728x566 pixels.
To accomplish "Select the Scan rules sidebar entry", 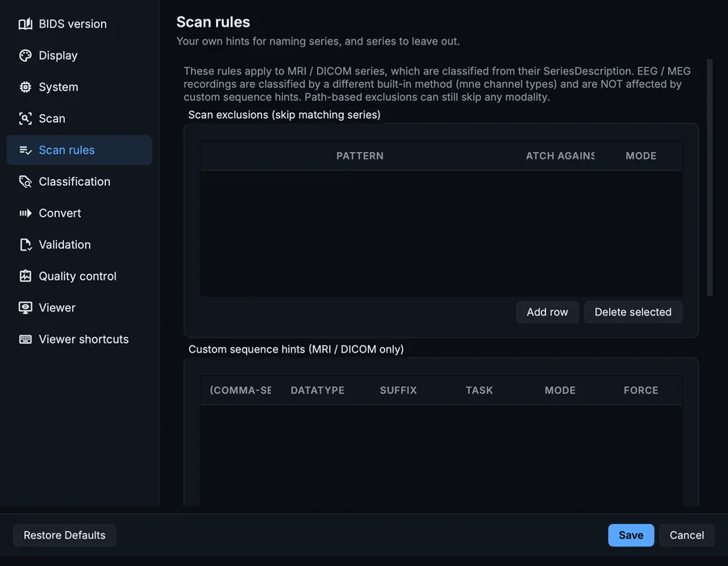I will [x=79, y=150].
